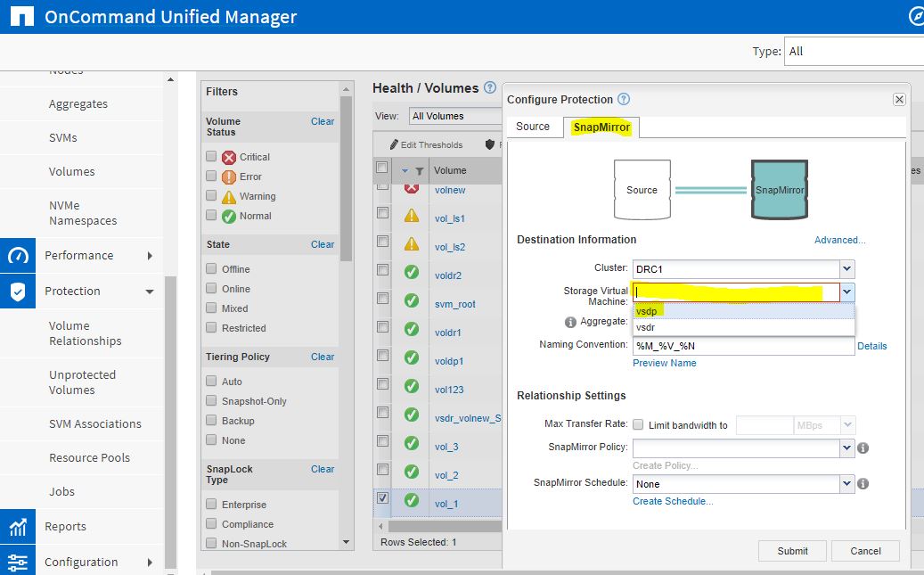Select vsdp from the Storage Virtual Machine list
The image size is (924, 575).
point(648,311)
